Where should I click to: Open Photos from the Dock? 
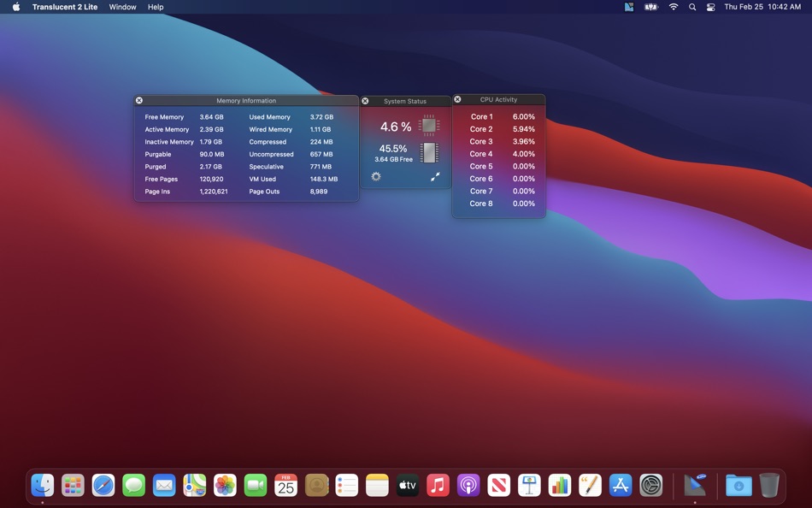point(226,486)
